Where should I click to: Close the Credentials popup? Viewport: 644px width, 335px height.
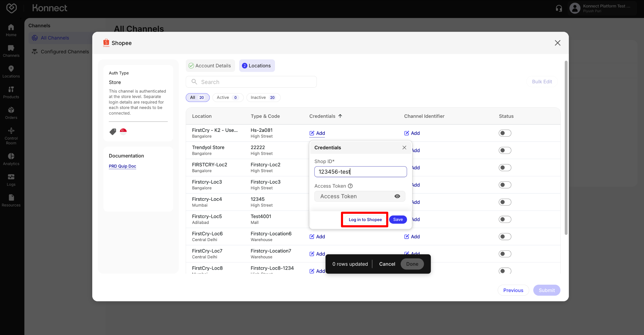pyautogui.click(x=404, y=147)
